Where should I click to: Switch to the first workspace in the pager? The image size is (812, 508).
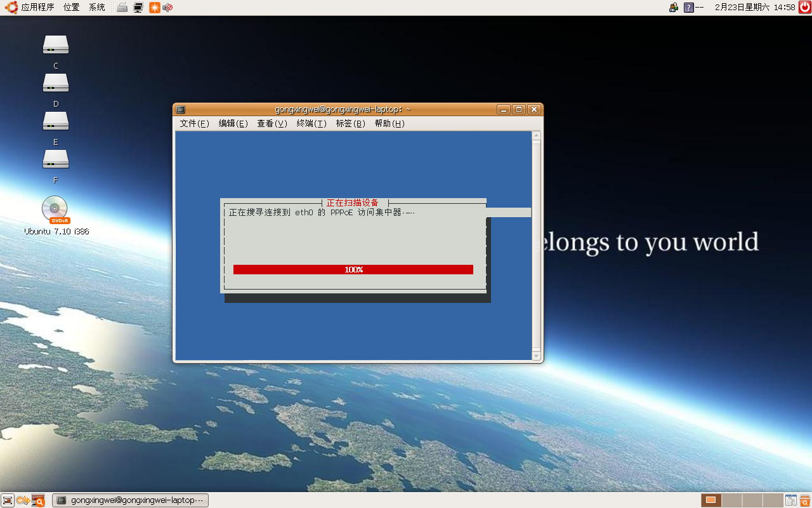pos(711,500)
